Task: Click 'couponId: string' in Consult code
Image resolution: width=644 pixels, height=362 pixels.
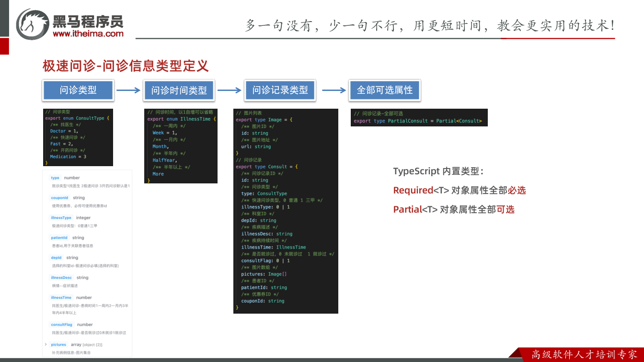Action: pos(263,301)
